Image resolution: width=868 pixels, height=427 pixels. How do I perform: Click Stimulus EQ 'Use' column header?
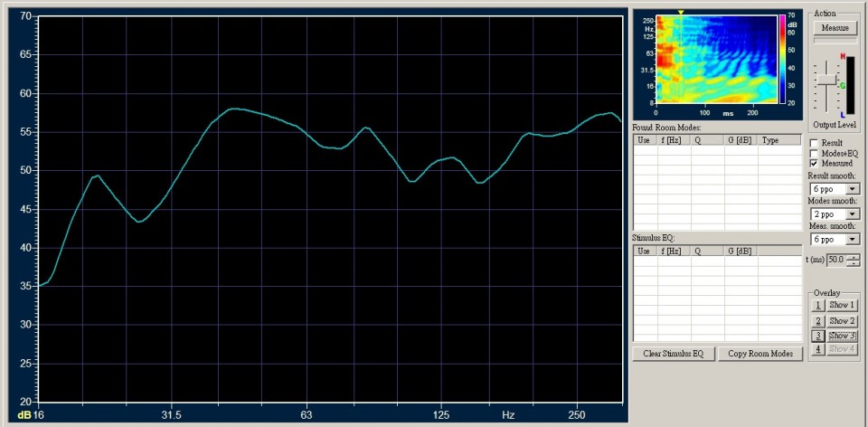coord(646,251)
